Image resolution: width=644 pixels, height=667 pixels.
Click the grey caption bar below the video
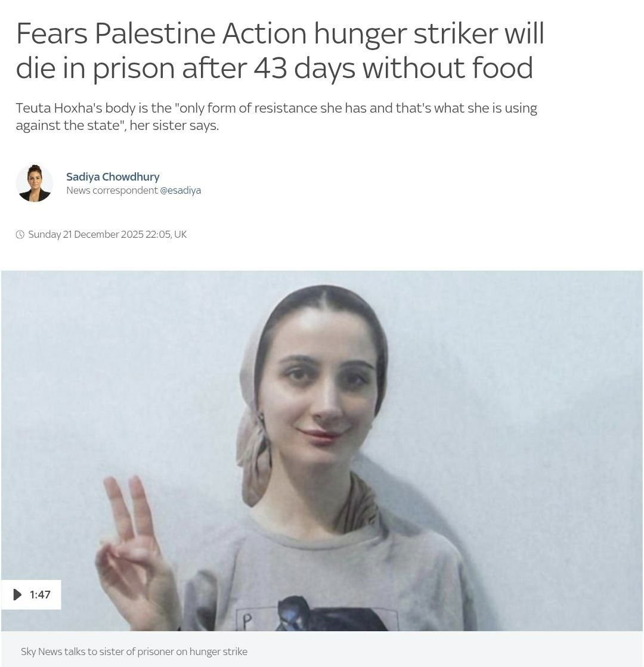click(x=322, y=649)
